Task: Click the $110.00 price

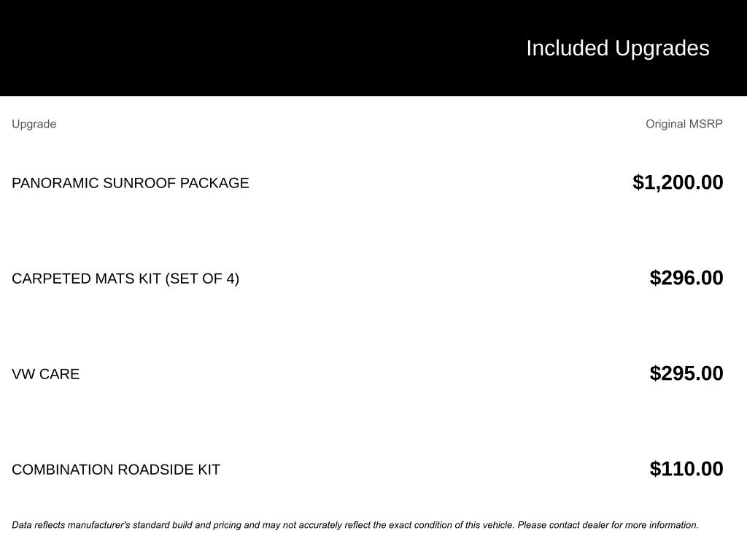Action: 686,469
